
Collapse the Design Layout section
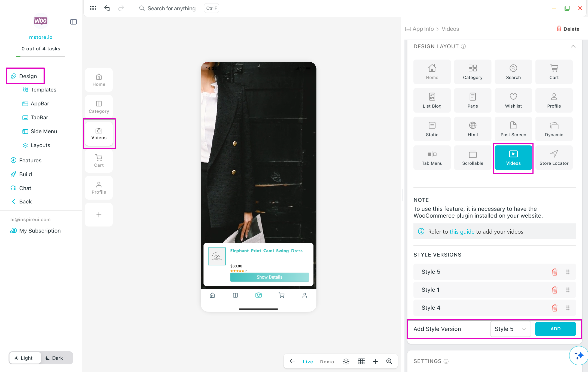(x=573, y=47)
